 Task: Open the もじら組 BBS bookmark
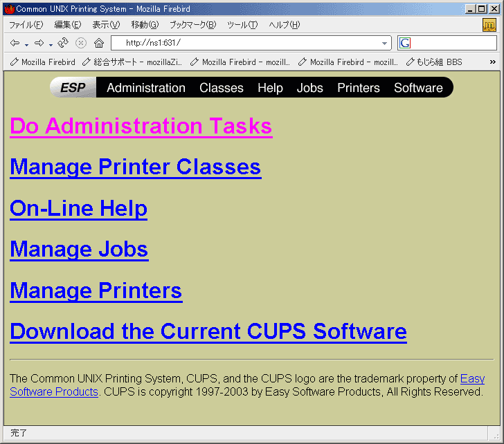pyautogui.click(x=434, y=62)
